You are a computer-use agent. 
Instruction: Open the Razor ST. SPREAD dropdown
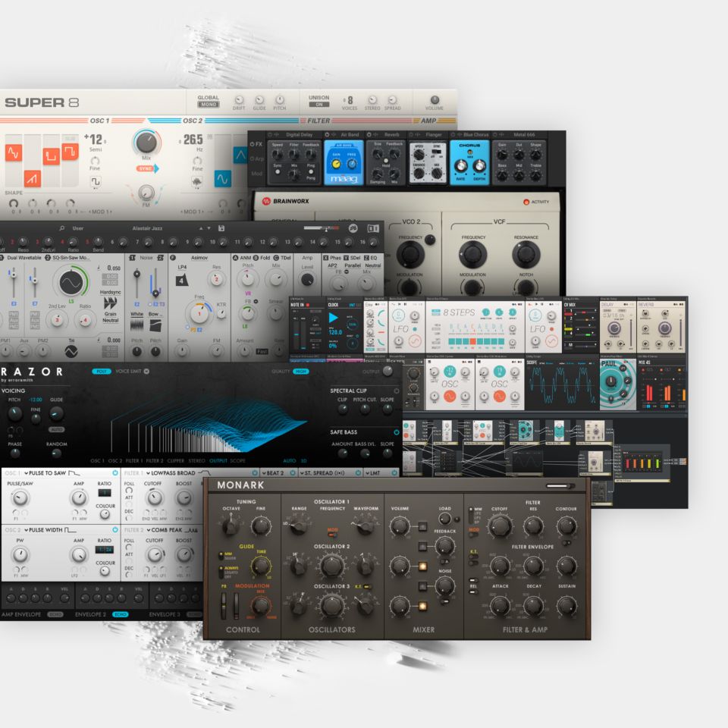322,473
